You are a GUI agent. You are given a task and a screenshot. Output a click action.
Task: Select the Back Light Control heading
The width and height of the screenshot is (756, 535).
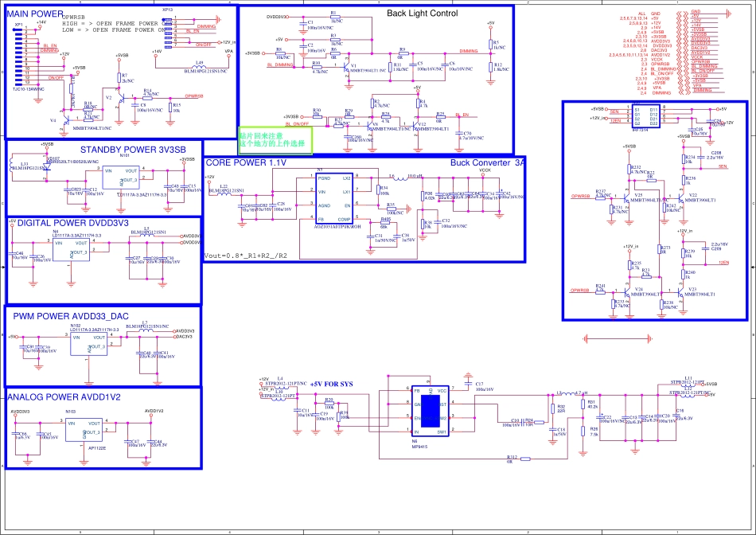[422, 14]
